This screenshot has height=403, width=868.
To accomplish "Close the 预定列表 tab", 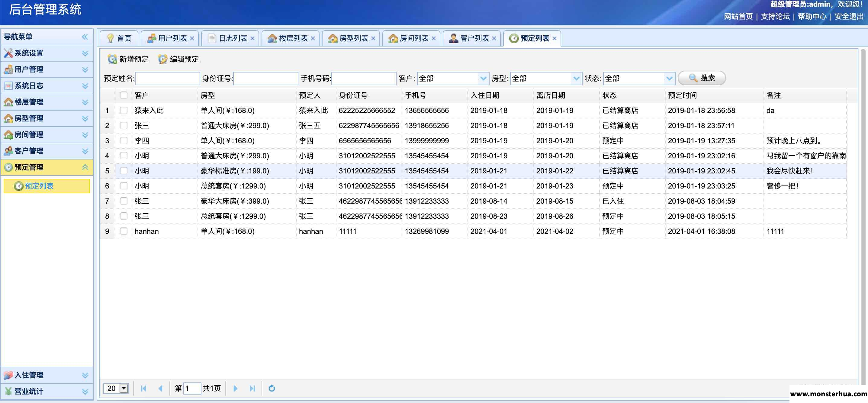I will coord(554,38).
